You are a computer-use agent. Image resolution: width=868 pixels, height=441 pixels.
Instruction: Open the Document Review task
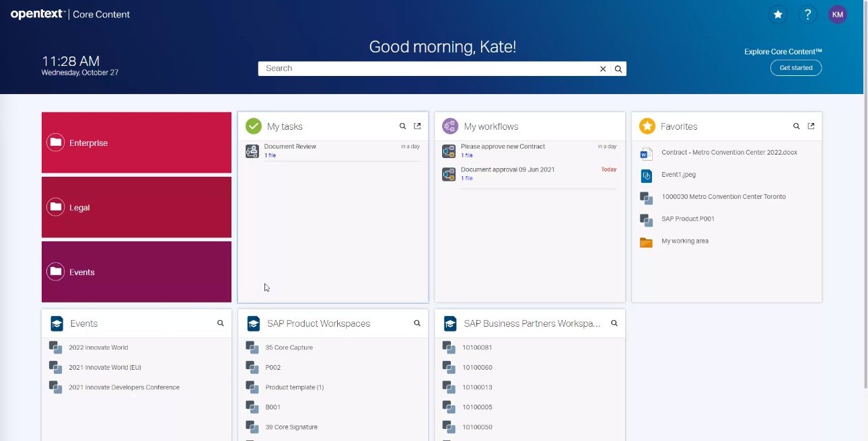(x=290, y=147)
